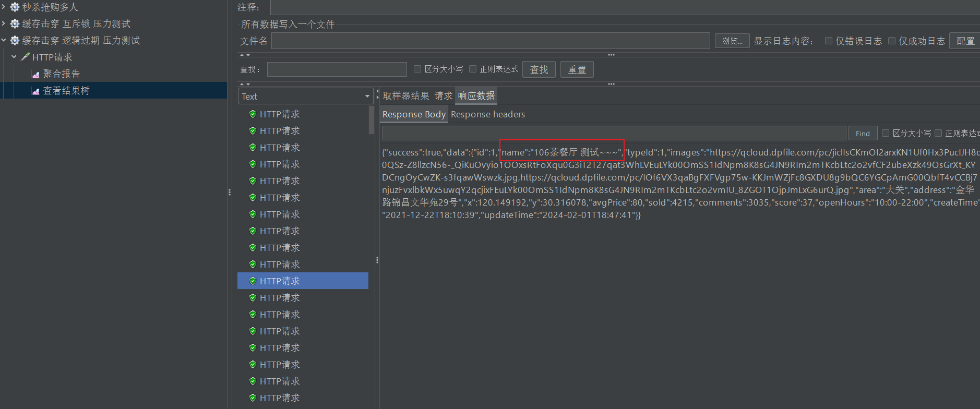Image resolution: width=980 pixels, height=409 pixels.
Task: Click the 重置 button
Action: point(577,69)
